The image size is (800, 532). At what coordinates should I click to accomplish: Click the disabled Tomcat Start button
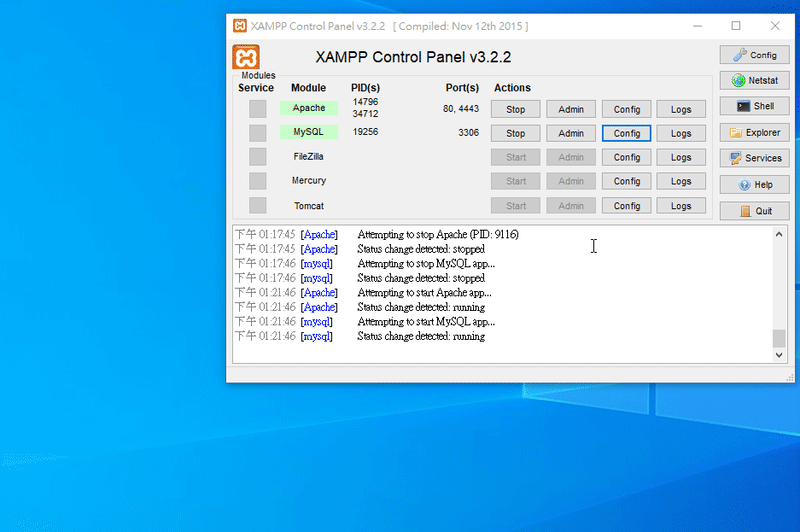(x=515, y=206)
